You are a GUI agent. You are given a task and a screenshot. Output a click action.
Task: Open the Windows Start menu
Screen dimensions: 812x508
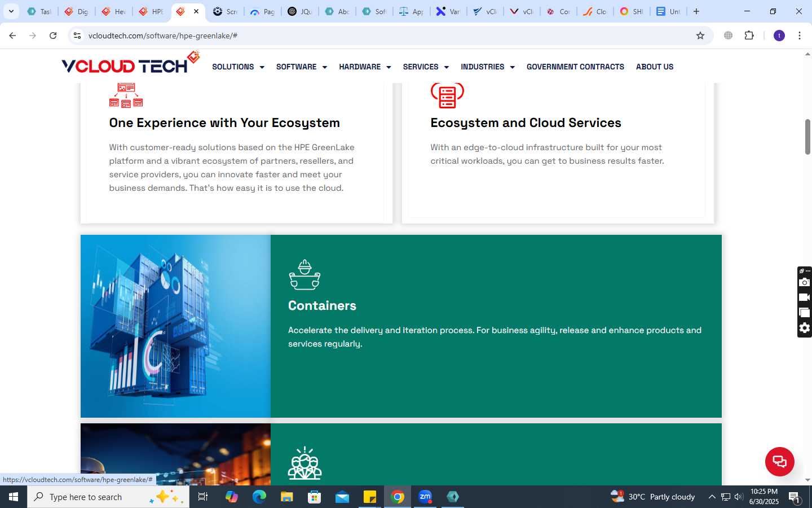14,497
